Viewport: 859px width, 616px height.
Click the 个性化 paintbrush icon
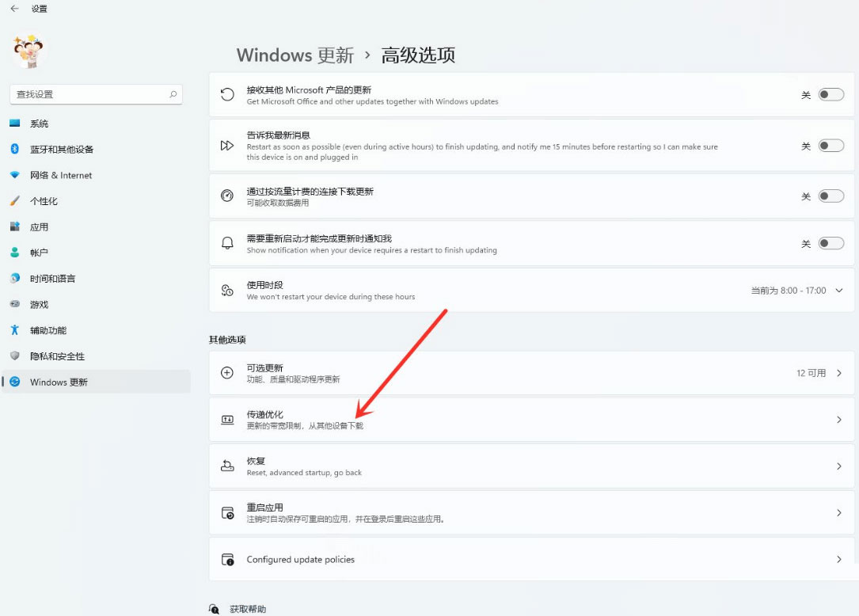pos(15,200)
